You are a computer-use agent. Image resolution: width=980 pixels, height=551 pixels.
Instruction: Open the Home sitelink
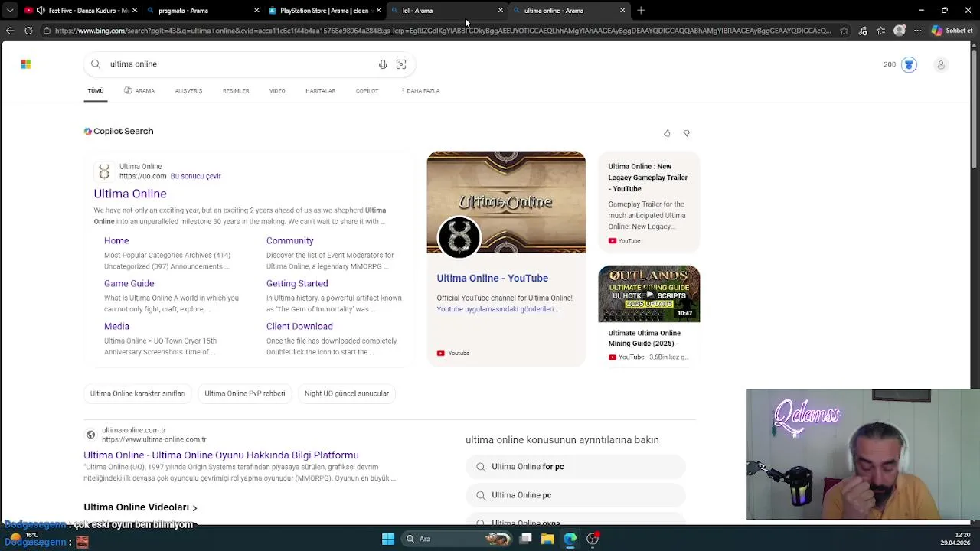pyautogui.click(x=116, y=240)
